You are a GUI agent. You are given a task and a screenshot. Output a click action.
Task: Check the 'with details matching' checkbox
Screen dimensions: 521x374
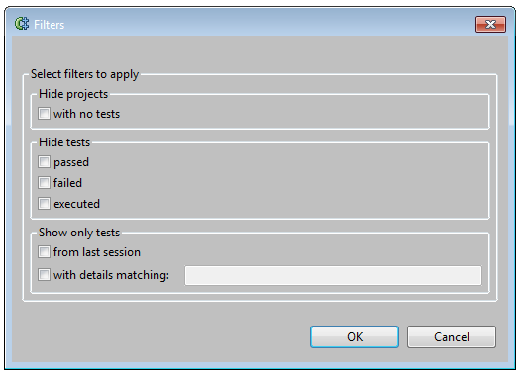44,275
